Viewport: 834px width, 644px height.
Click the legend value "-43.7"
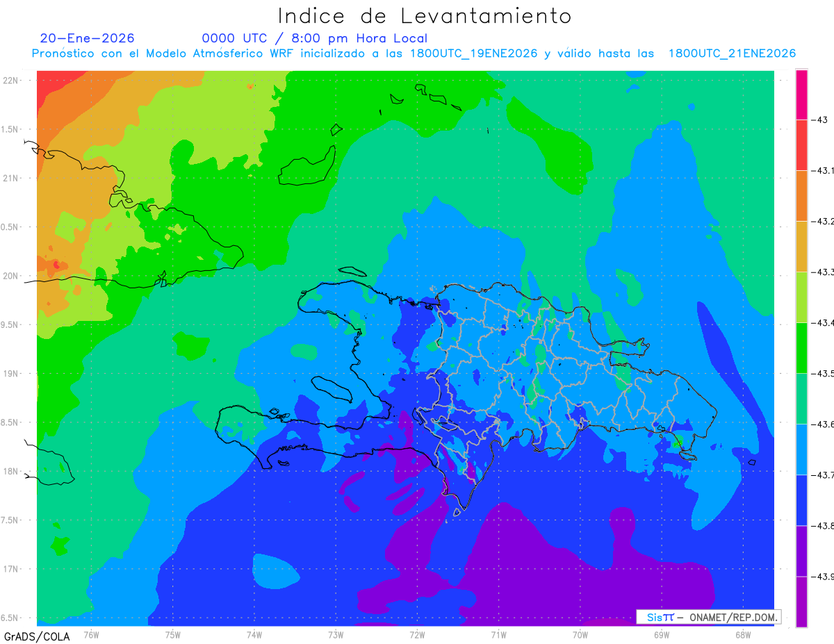pos(823,474)
